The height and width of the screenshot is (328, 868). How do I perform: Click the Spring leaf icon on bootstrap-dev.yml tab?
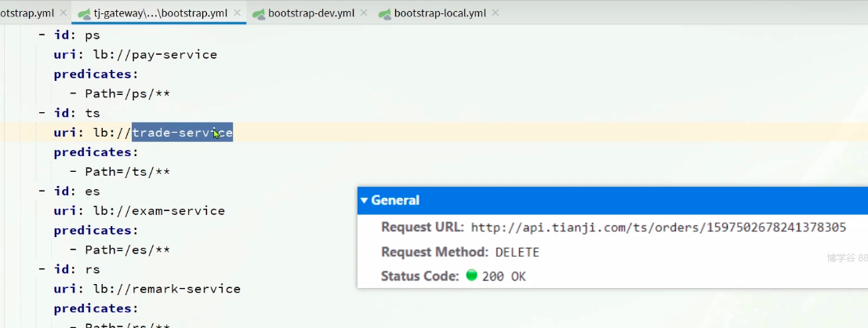pos(259,13)
